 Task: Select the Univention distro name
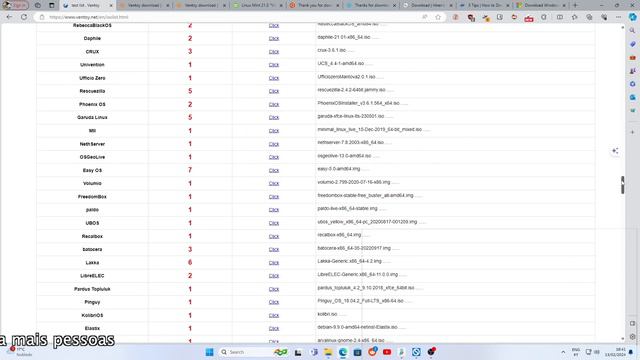tap(92, 65)
